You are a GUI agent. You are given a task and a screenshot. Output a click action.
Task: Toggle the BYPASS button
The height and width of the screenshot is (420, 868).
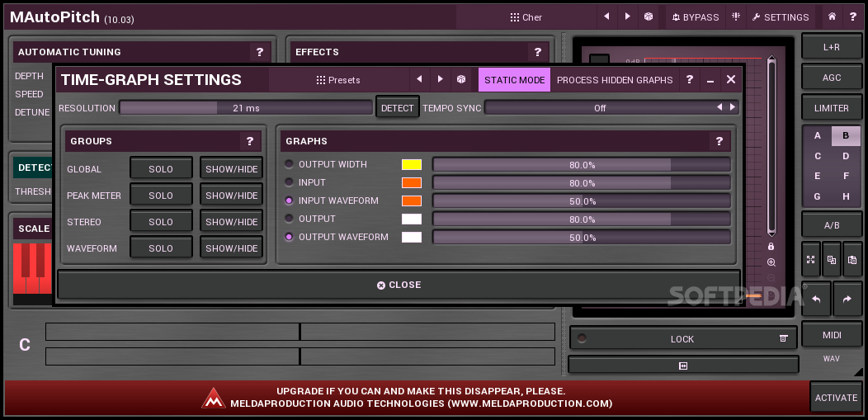pyautogui.click(x=696, y=17)
